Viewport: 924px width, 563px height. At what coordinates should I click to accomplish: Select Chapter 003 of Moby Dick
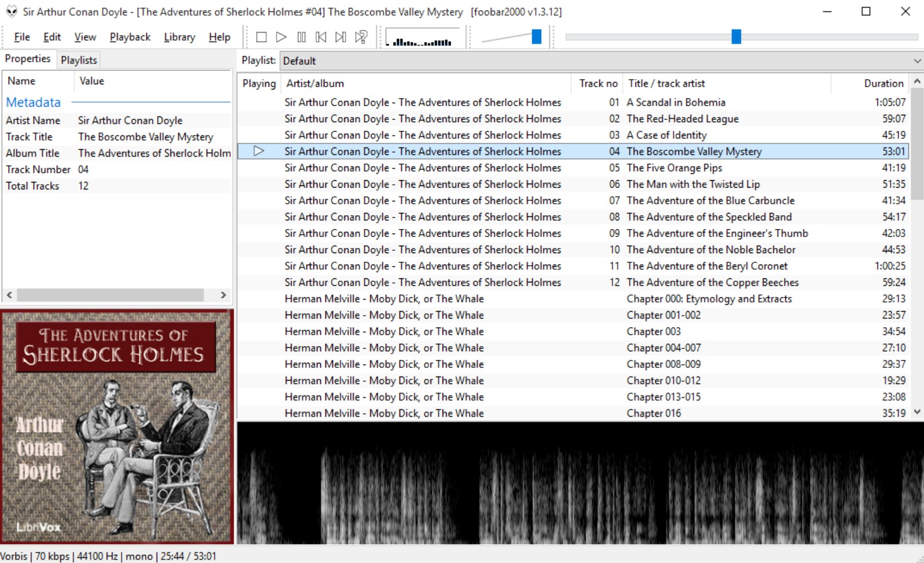(574, 331)
